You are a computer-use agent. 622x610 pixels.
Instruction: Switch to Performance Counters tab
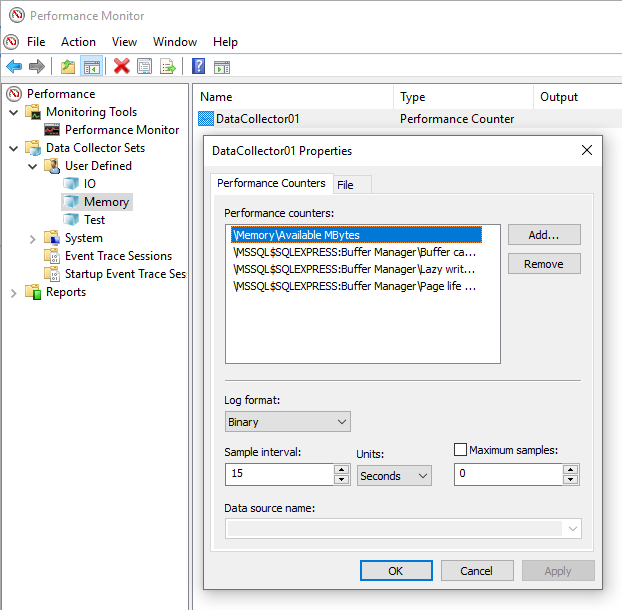(271, 183)
